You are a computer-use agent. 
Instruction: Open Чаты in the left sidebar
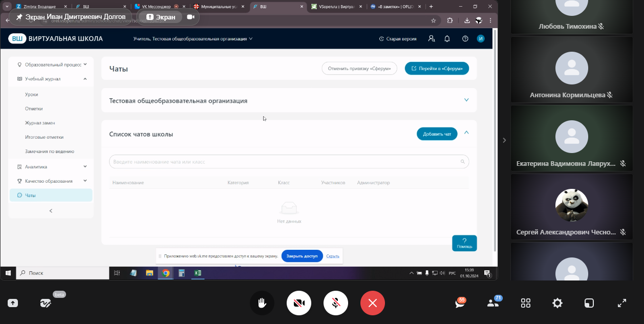30,195
